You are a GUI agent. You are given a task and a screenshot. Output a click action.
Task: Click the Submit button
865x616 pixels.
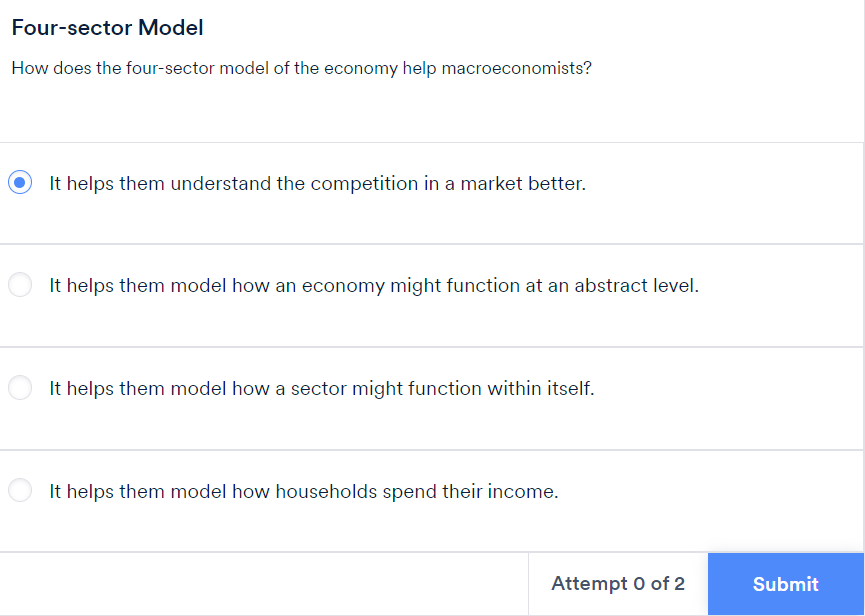tap(785, 584)
